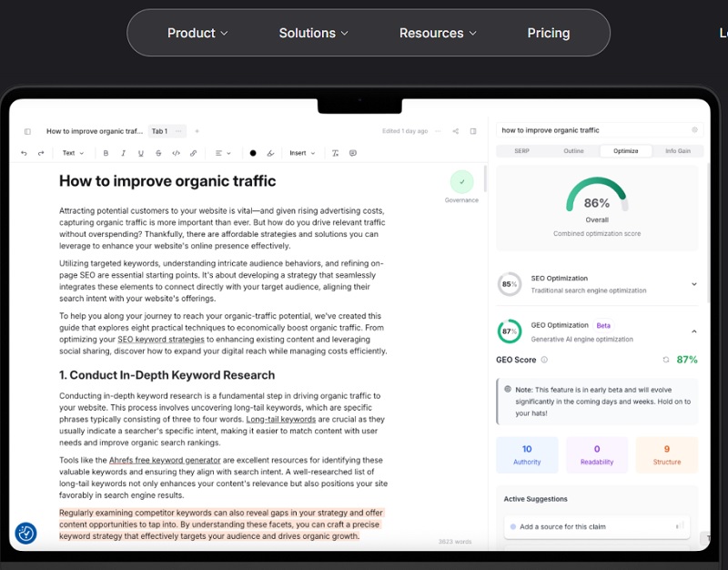Select the black text color swatch

(x=253, y=153)
